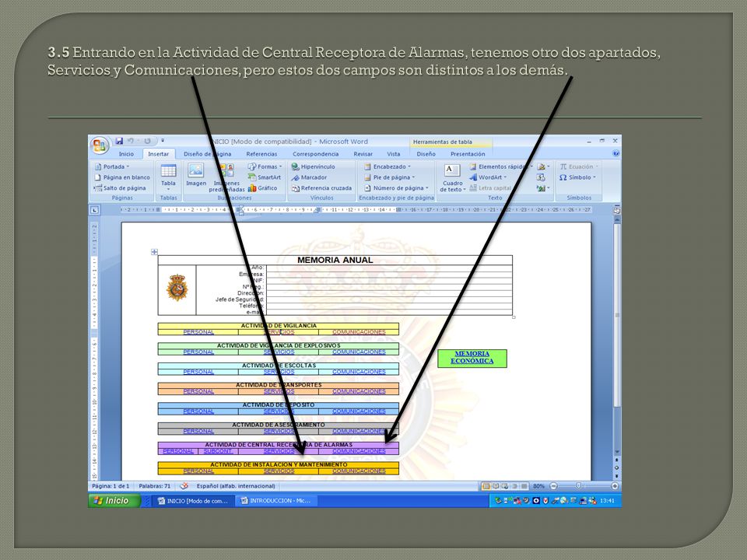Insert date and time from Texto group

tap(542, 177)
